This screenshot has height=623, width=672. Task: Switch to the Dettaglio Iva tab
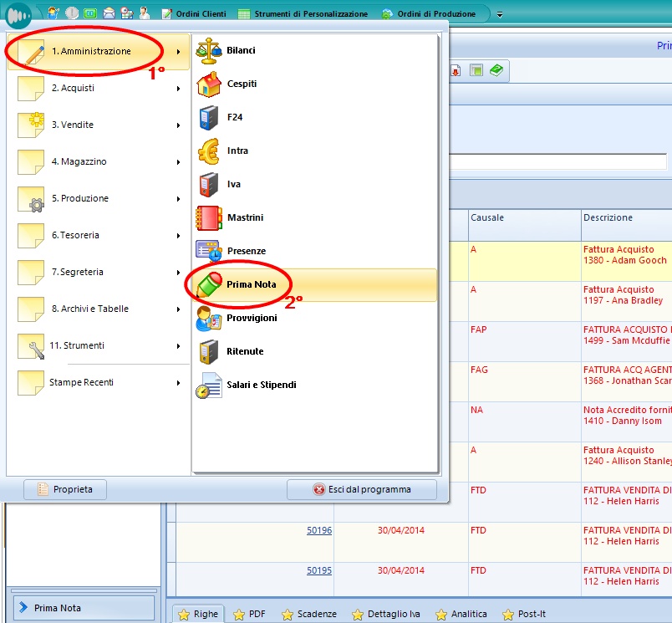coord(385,614)
